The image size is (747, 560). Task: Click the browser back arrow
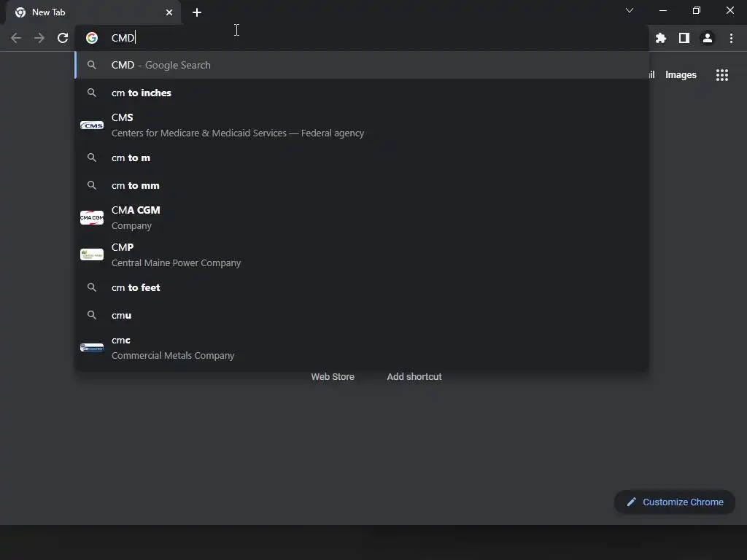coord(16,38)
